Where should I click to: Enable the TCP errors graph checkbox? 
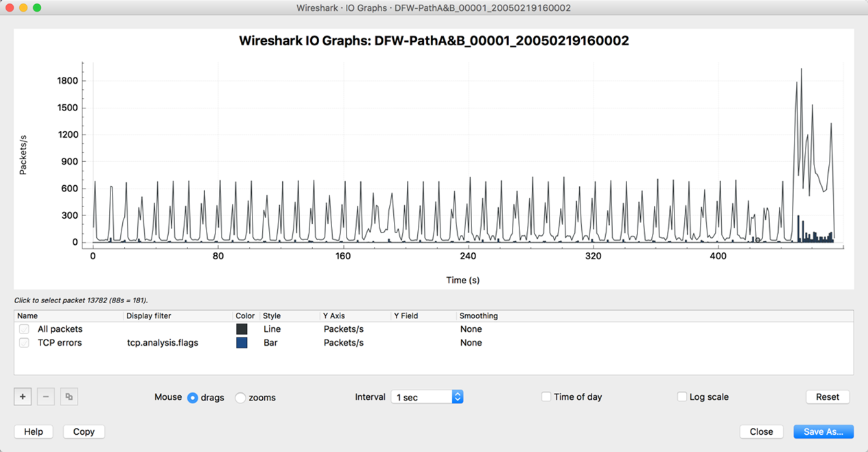[x=24, y=342]
